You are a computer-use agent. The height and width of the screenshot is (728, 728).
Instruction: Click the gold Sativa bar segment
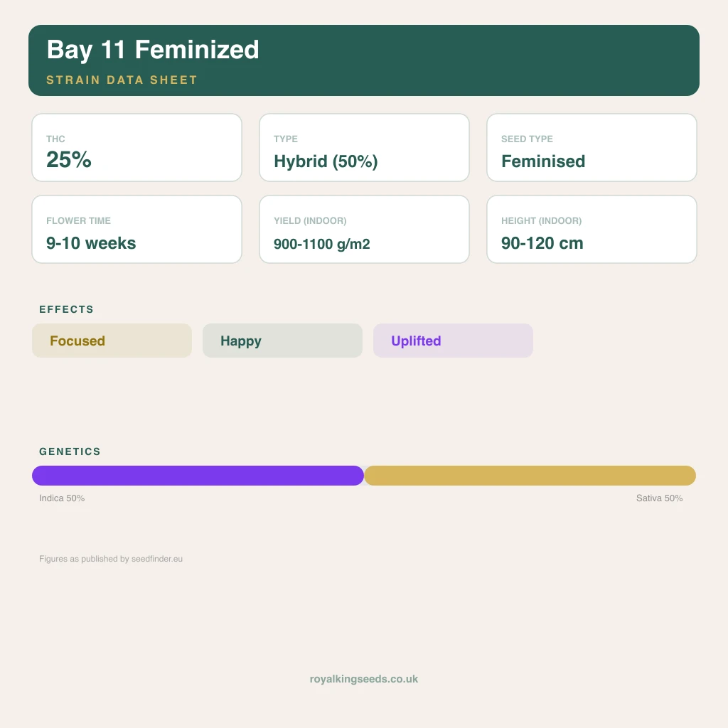[x=530, y=476]
